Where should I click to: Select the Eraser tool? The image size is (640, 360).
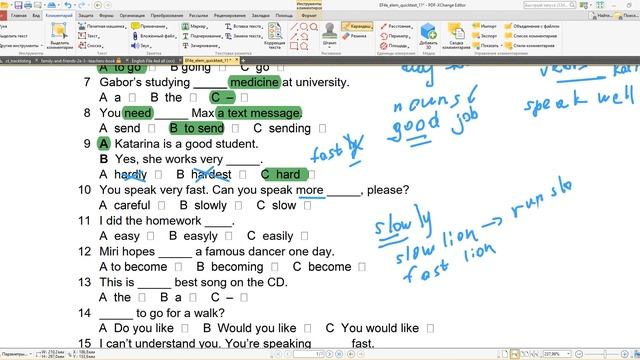click(x=355, y=36)
